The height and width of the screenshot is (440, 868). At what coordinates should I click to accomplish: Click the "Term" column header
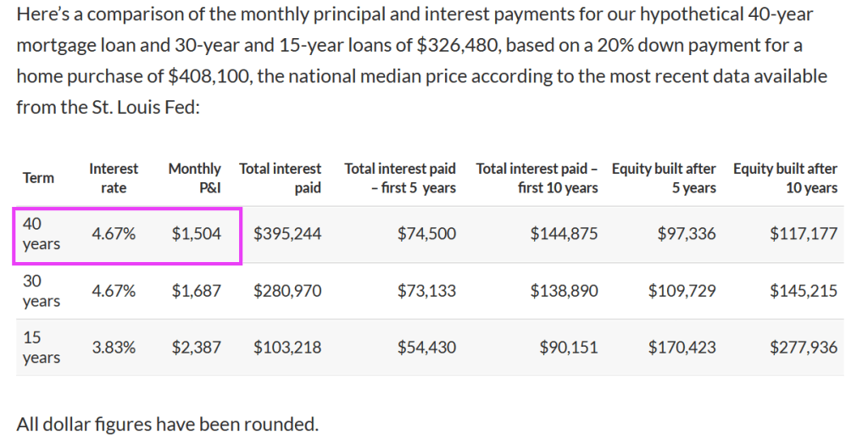[38, 178]
